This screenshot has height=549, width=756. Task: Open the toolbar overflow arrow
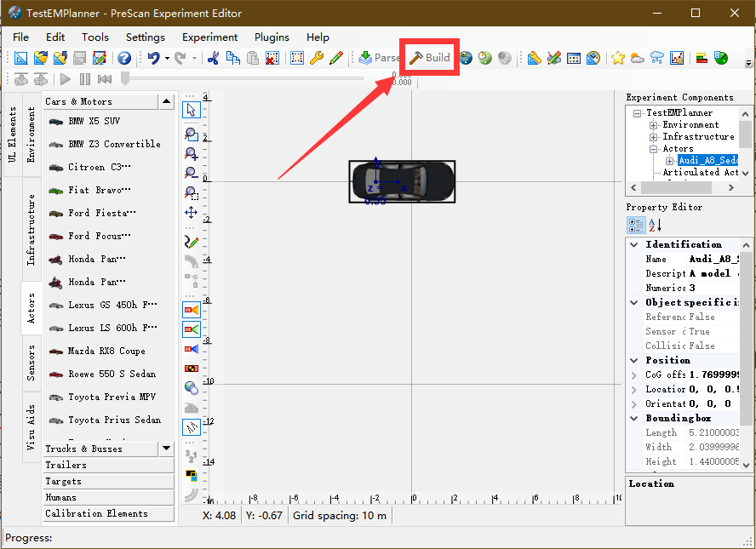coord(747,63)
